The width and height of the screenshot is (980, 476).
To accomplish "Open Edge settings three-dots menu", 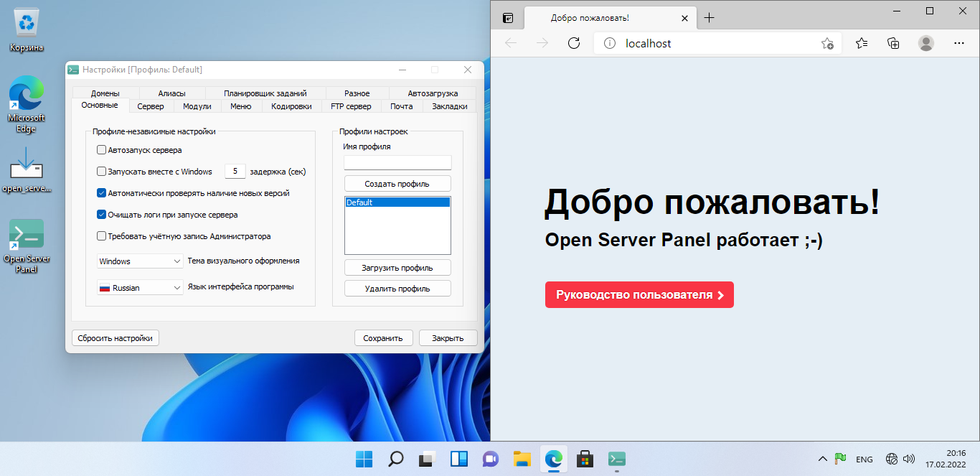I will tap(959, 43).
